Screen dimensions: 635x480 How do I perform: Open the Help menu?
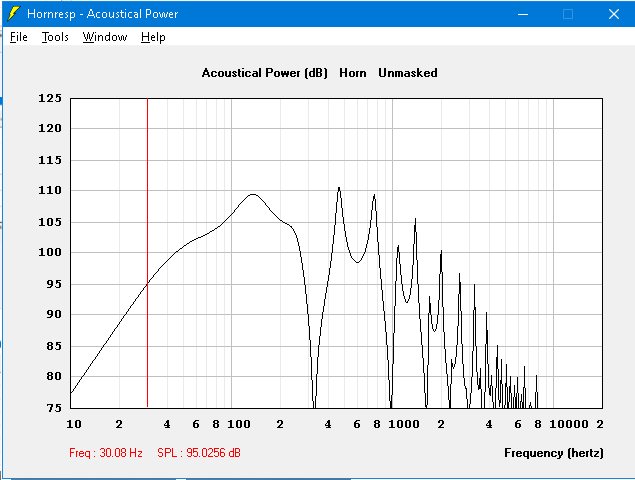pos(153,37)
